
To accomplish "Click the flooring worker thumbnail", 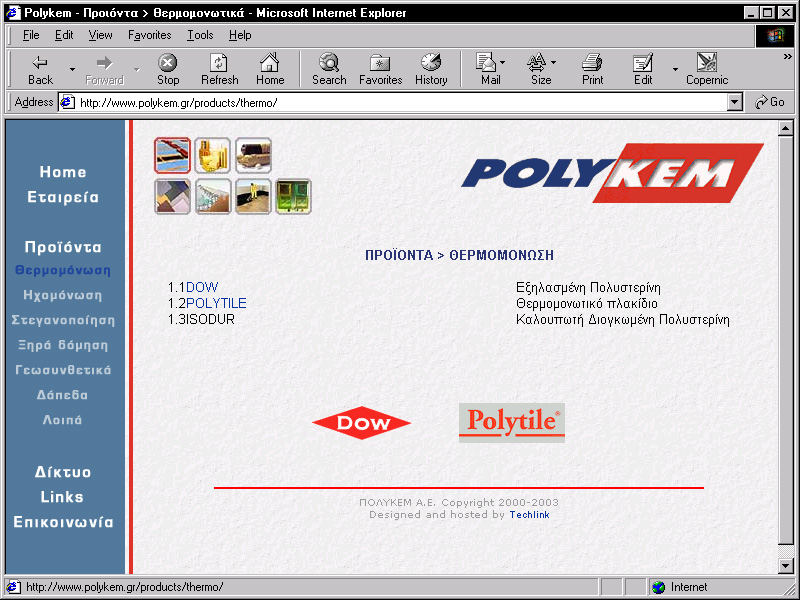I will (x=254, y=196).
